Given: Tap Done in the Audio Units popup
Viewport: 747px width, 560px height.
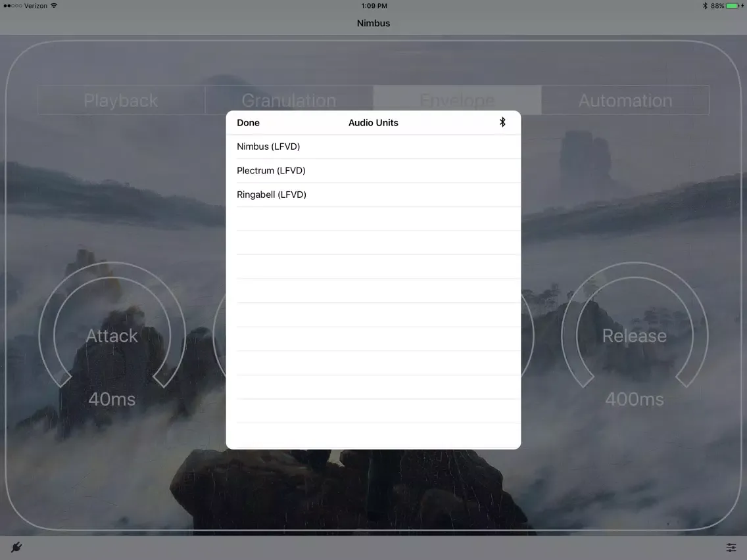Looking at the screenshot, I should (248, 123).
